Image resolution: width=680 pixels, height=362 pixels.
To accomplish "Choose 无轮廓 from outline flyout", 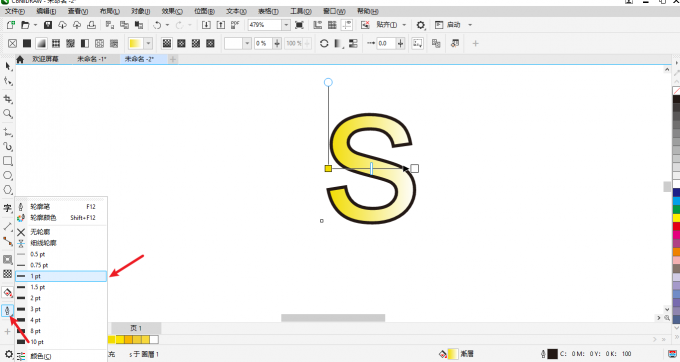I will coord(61,232).
